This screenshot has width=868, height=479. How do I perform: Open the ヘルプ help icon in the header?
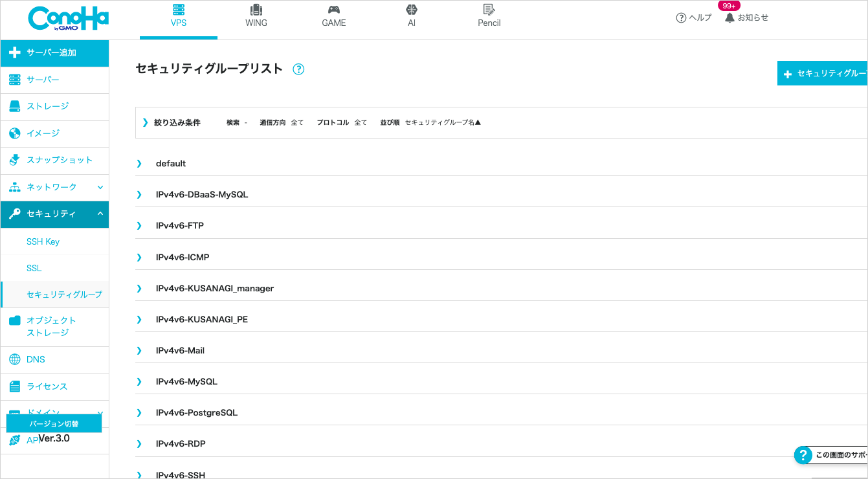click(x=681, y=18)
